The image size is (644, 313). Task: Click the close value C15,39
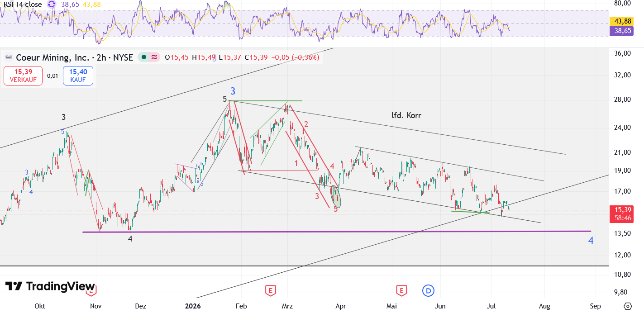[256, 57]
